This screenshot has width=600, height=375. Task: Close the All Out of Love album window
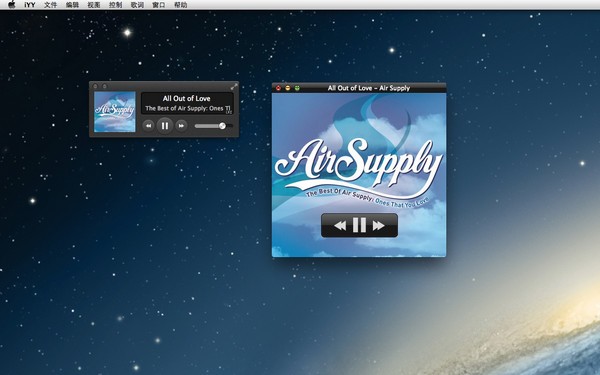point(278,88)
